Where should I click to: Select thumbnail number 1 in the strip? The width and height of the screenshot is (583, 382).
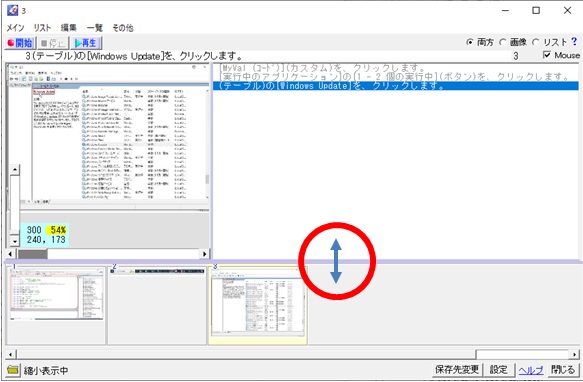pyautogui.click(x=57, y=305)
